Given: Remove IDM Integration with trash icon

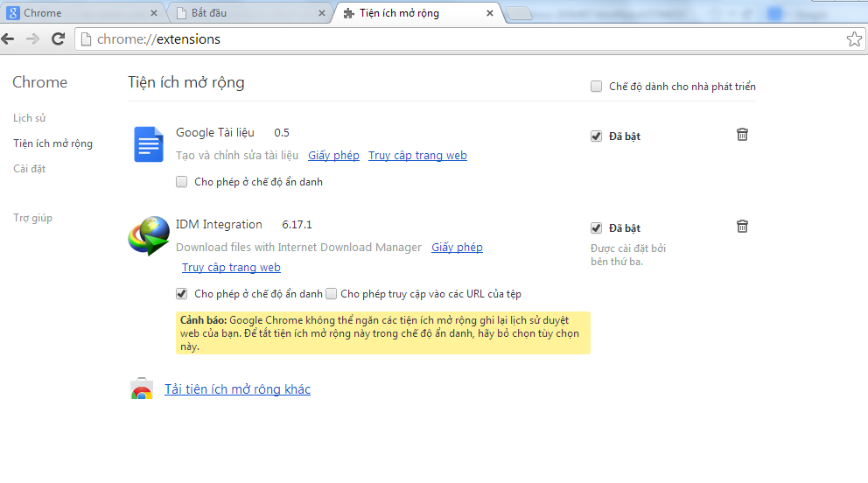Looking at the screenshot, I should pos(742,227).
